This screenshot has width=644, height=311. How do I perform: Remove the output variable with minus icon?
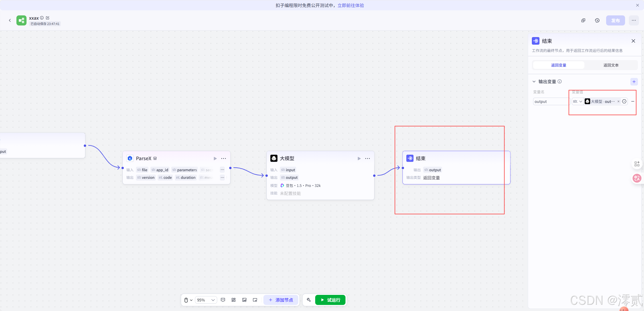coord(633,101)
